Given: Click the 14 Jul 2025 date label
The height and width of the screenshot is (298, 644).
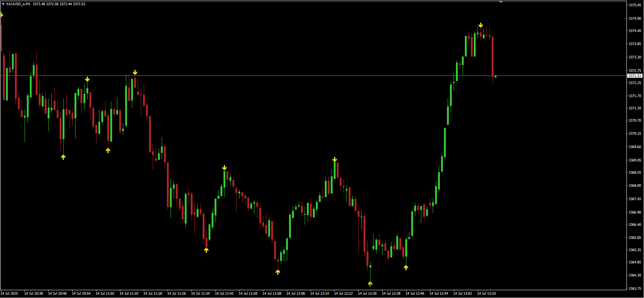Looking at the screenshot, I should (x=9, y=294).
